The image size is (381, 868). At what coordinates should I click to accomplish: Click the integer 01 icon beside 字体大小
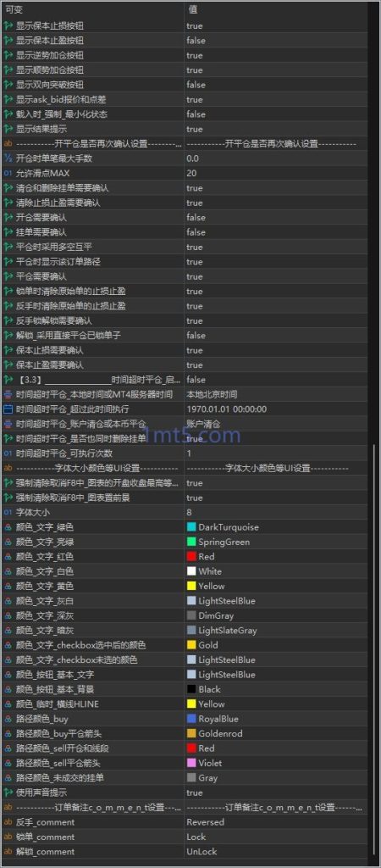click(8, 513)
